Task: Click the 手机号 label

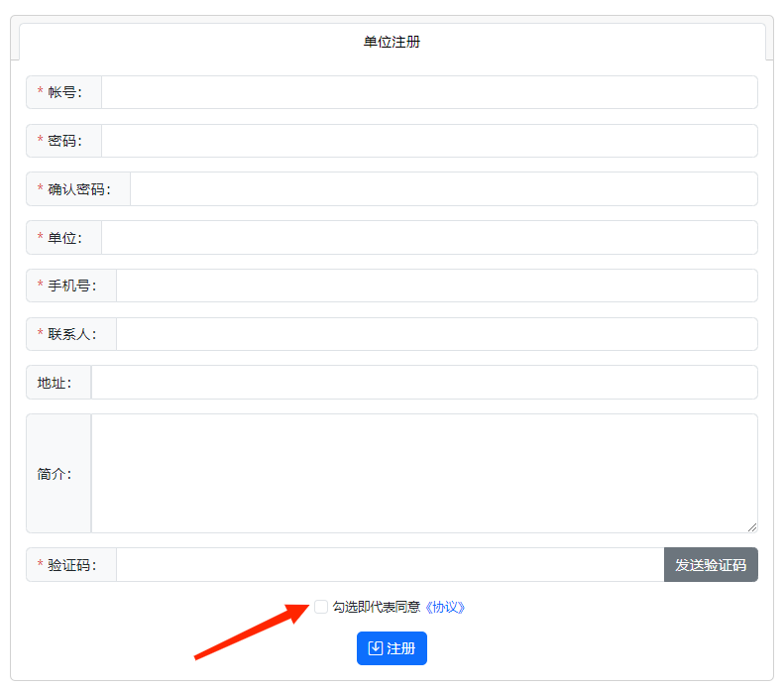Action: point(71,286)
